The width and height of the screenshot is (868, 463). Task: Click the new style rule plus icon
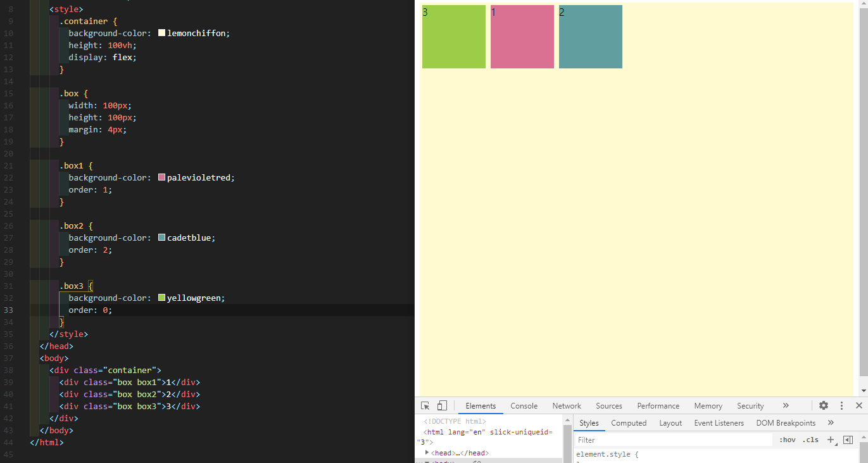click(x=831, y=440)
